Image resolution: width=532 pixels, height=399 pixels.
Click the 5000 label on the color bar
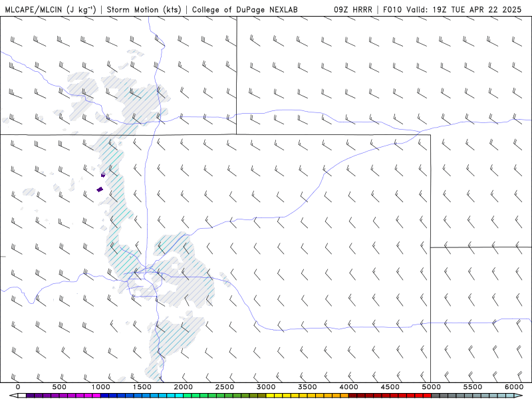pyautogui.click(x=432, y=387)
